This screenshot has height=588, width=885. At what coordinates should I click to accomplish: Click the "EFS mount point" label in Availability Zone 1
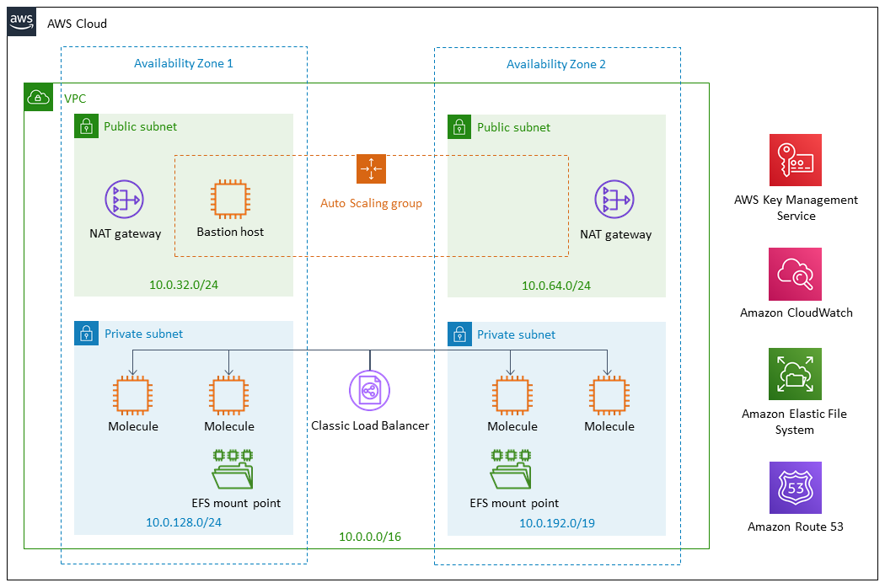tap(236, 504)
